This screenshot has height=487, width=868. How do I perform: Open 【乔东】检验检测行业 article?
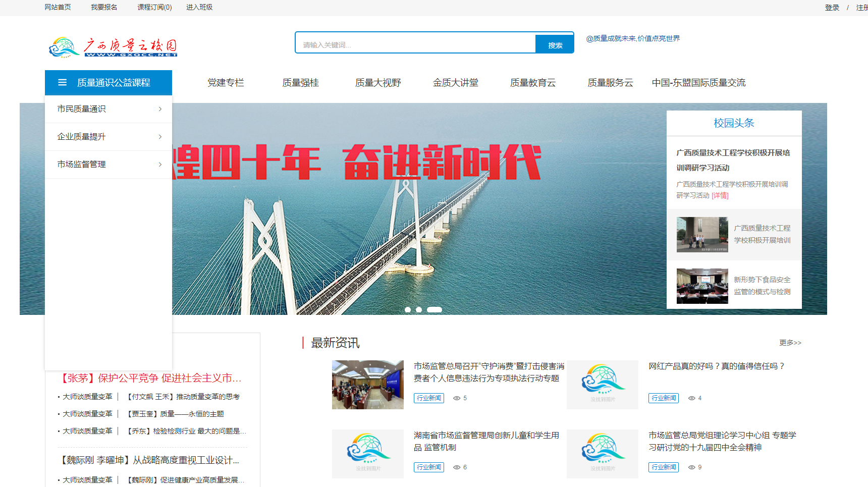[185, 431]
